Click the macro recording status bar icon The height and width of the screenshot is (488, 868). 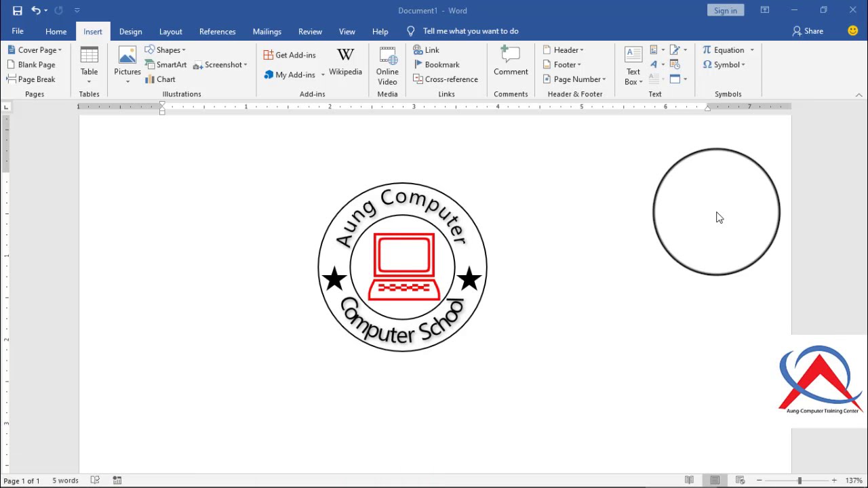[117, 480]
